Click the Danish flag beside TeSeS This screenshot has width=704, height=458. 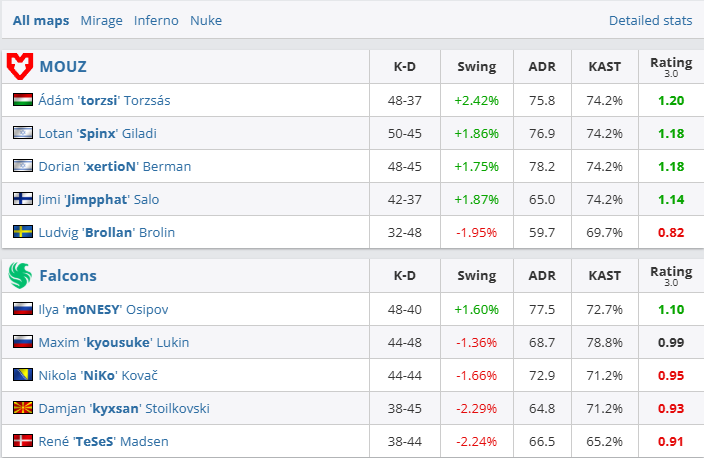[x=23, y=441]
